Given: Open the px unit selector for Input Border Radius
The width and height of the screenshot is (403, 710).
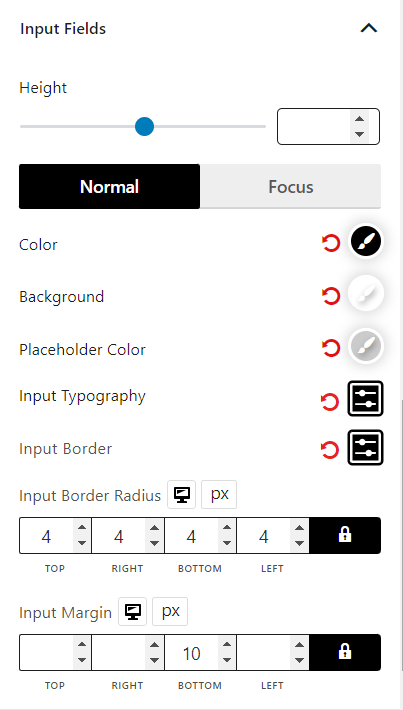Looking at the screenshot, I should tap(219, 494).
